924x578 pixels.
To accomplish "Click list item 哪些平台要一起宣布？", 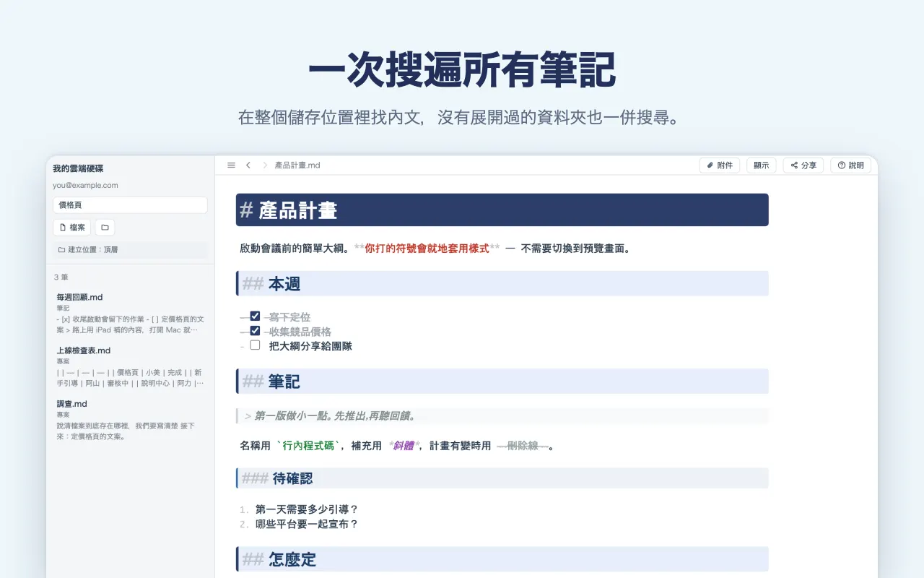I will [x=307, y=524].
